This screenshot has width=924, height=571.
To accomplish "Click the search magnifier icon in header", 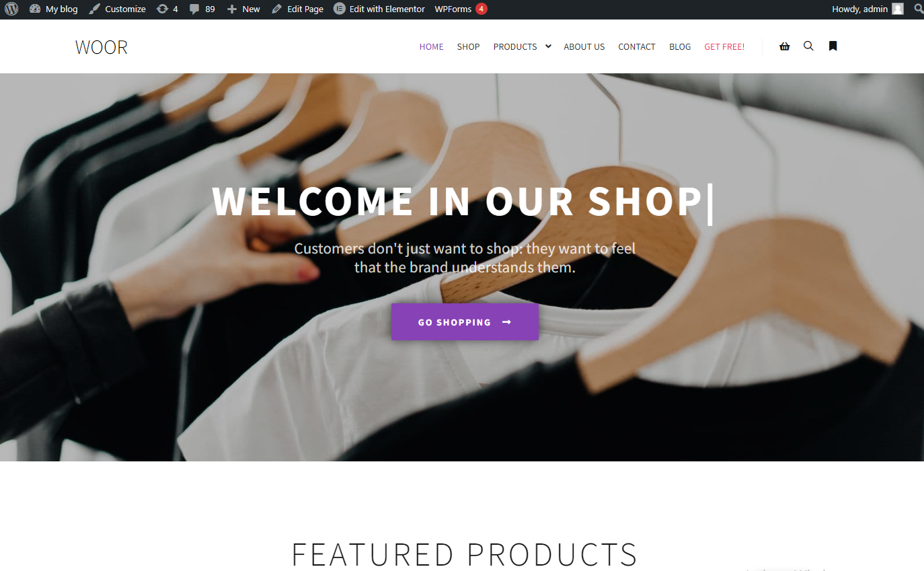I will [x=808, y=46].
